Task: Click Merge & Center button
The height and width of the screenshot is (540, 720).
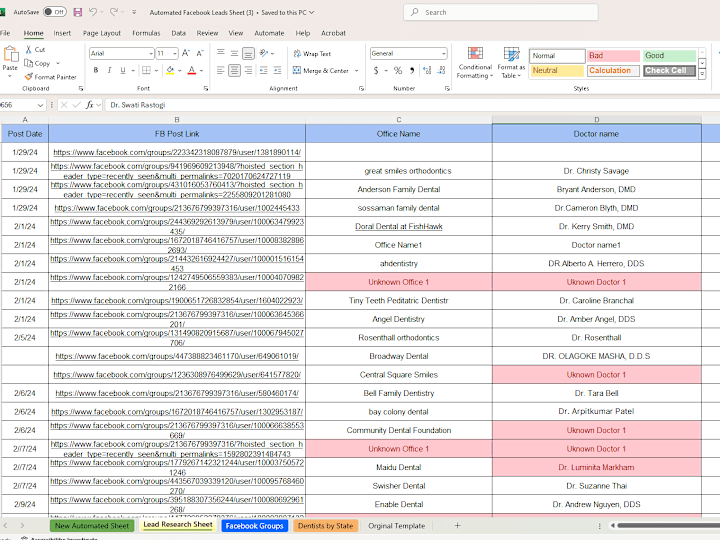Action: click(321, 71)
